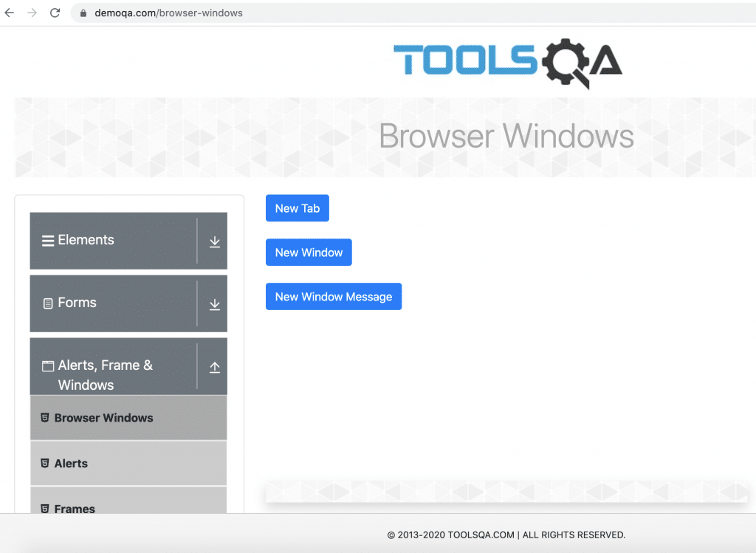
Task: Collapse the Alerts, Frame & Windows section
Action: pyautogui.click(x=214, y=365)
